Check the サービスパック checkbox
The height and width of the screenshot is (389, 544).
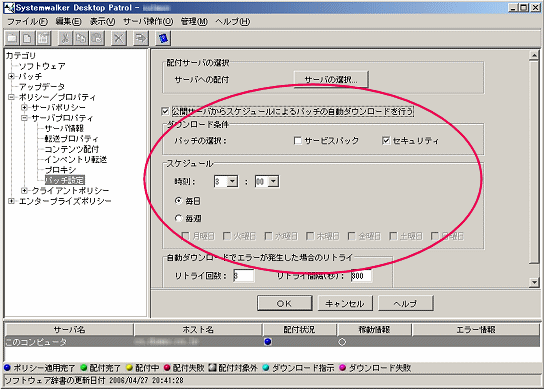(x=297, y=141)
